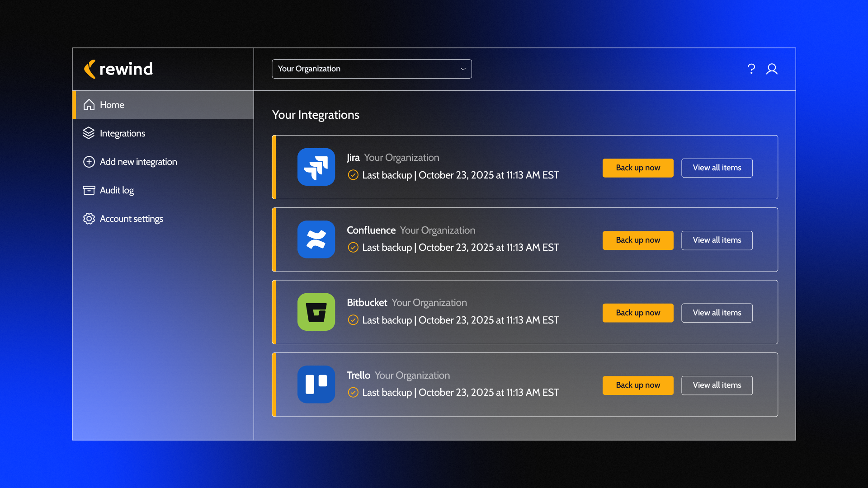
Task: Open the user profile icon
Action: 772,69
